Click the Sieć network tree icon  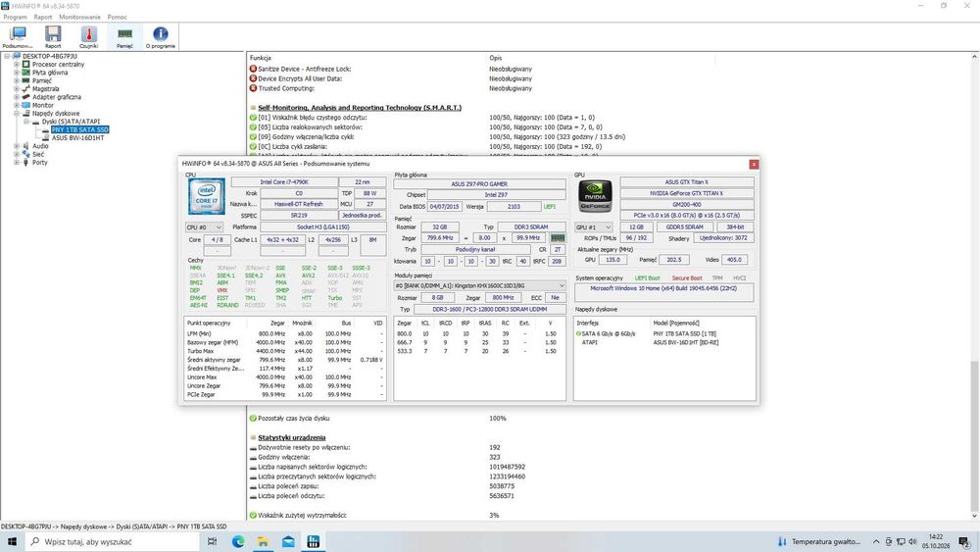point(26,154)
